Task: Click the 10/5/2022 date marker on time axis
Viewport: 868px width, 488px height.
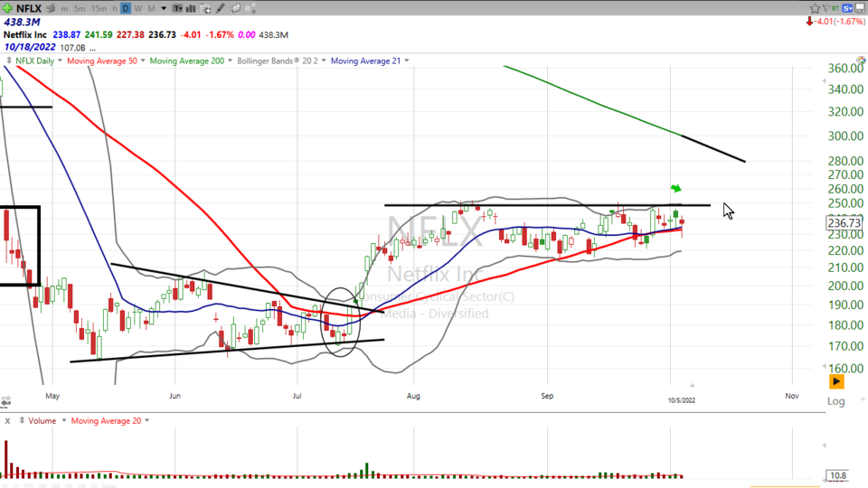Action: (682, 400)
